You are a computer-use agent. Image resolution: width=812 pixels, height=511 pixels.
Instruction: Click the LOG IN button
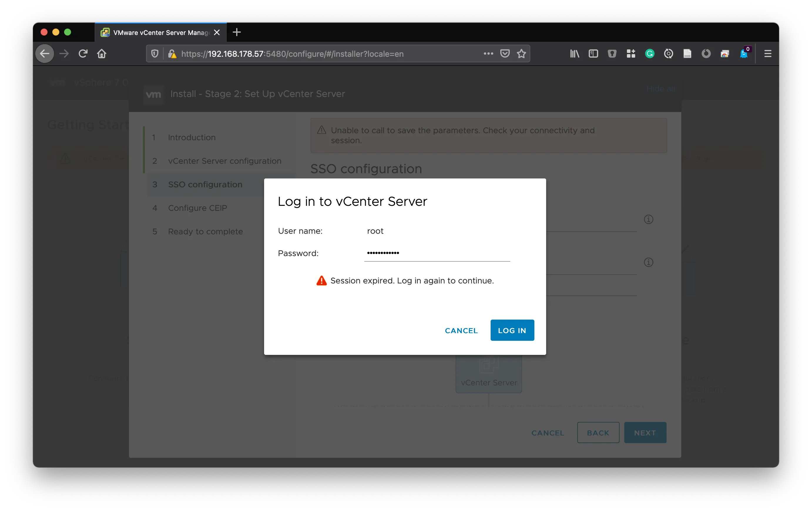[512, 330]
